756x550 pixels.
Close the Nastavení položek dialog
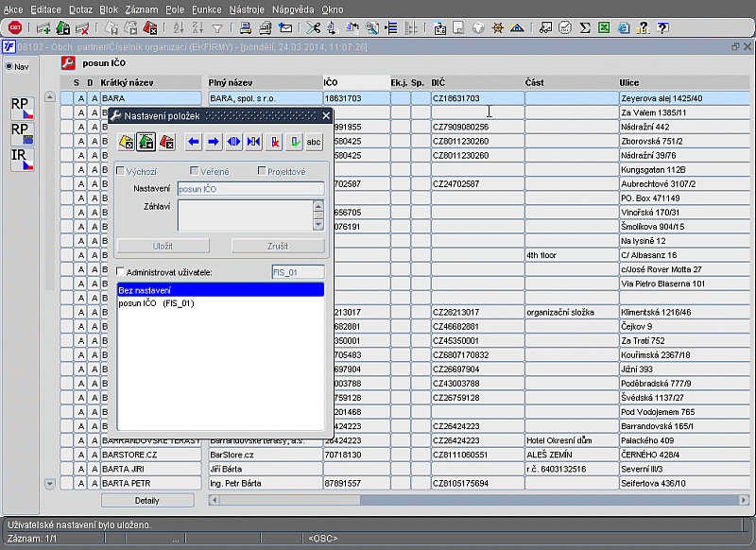pos(326,115)
